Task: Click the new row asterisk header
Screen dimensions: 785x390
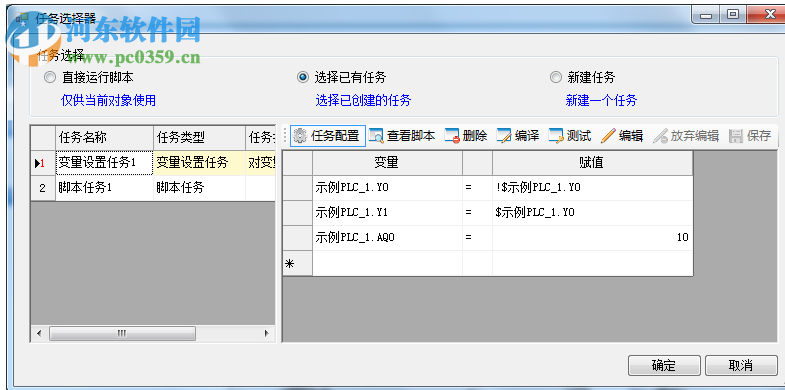Action: [x=297, y=263]
